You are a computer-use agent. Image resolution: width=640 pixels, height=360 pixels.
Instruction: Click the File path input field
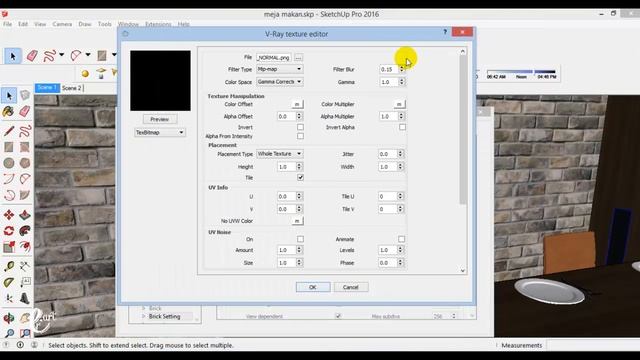273,58
